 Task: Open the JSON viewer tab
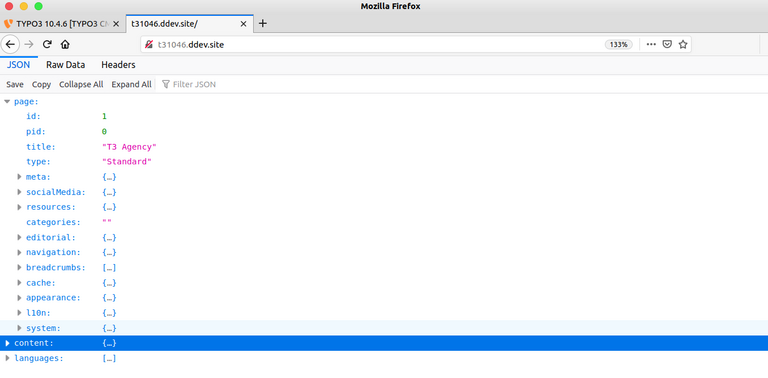pos(19,65)
